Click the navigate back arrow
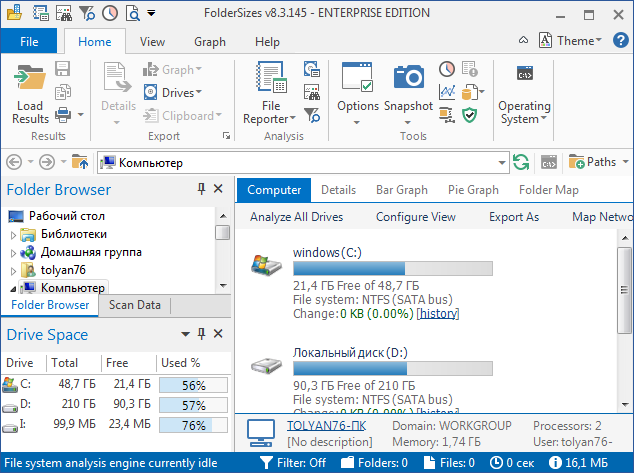 pyautogui.click(x=14, y=163)
